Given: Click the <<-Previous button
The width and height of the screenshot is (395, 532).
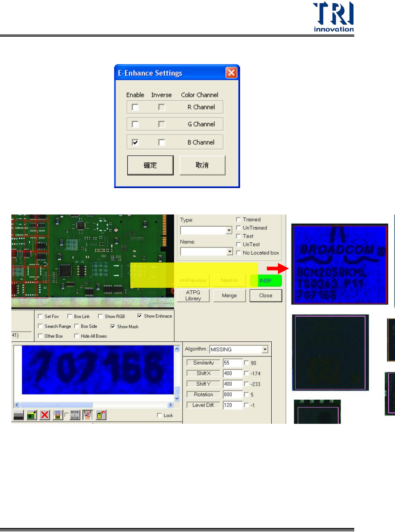Looking at the screenshot, I should click(193, 280).
